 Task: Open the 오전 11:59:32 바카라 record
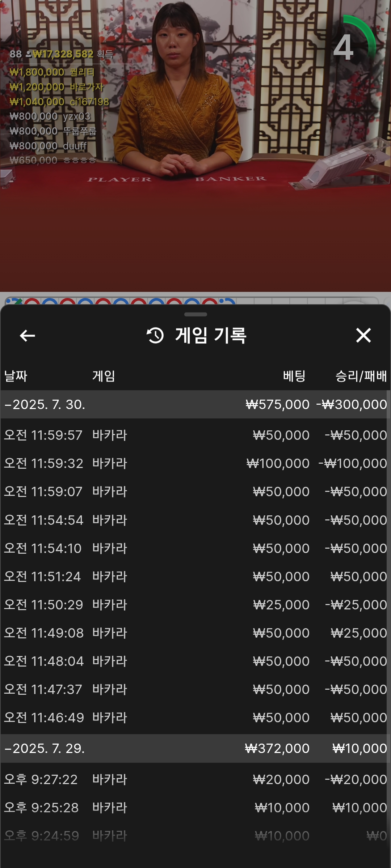pyautogui.click(x=195, y=463)
